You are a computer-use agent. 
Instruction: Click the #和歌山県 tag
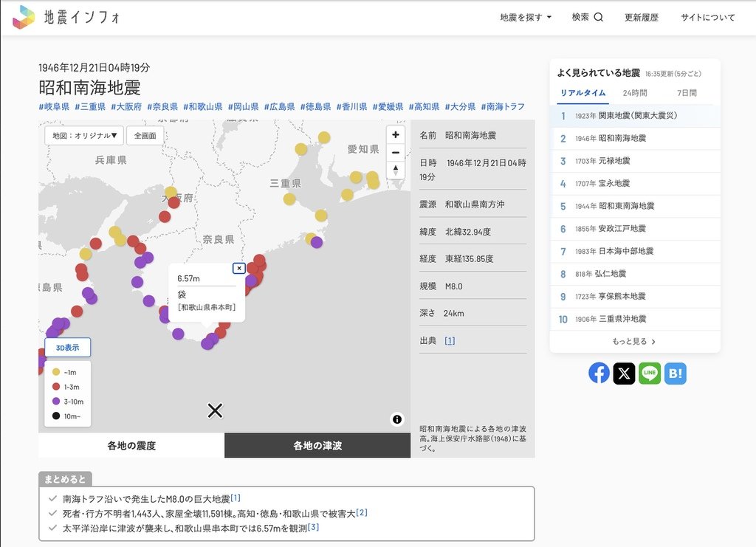click(x=202, y=106)
